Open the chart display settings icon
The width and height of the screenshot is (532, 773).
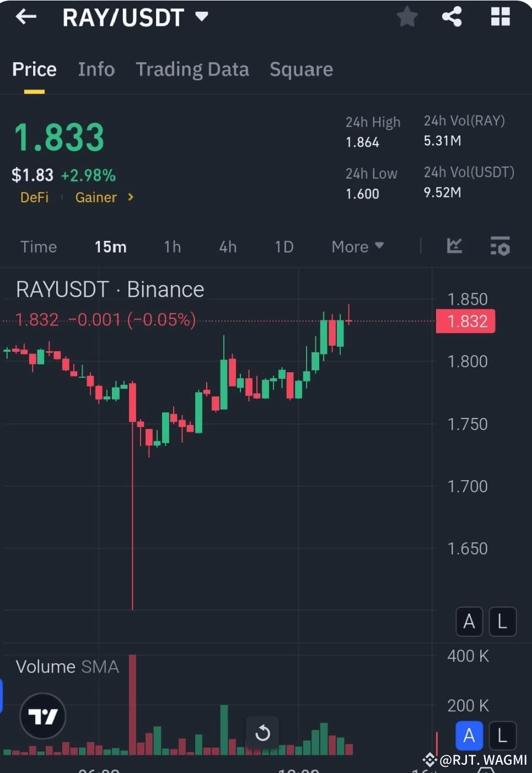pos(499,246)
